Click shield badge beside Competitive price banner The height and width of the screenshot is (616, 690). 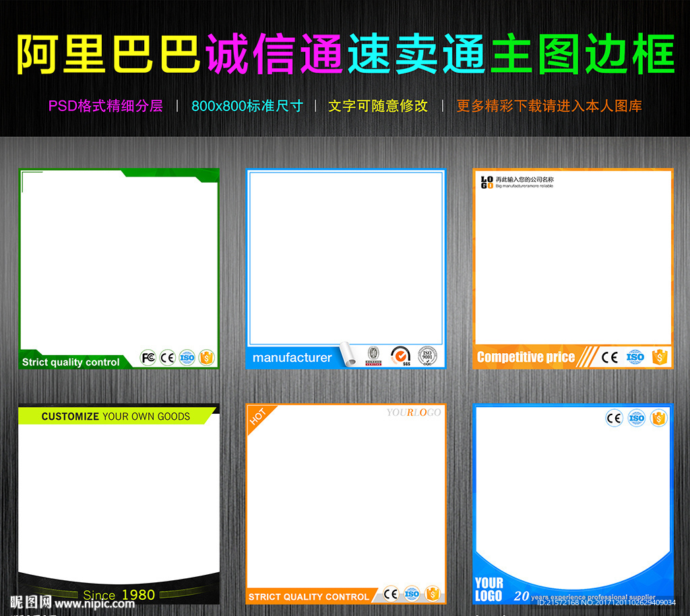(x=659, y=357)
